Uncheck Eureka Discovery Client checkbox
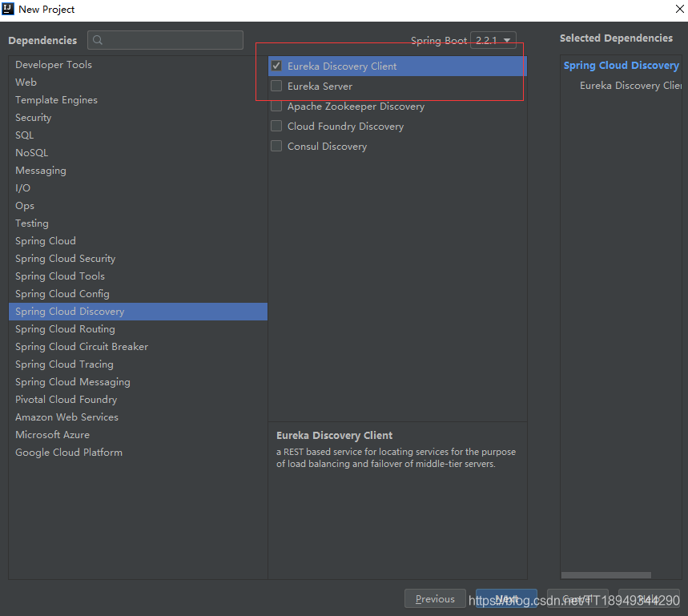Viewport: 688px width, 616px height. point(276,66)
